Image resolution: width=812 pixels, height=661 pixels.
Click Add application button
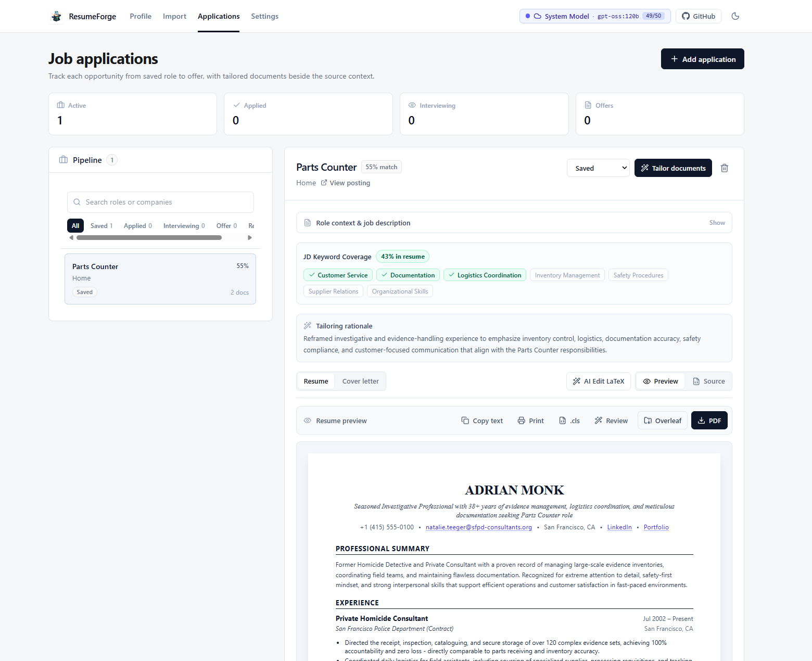tap(702, 59)
